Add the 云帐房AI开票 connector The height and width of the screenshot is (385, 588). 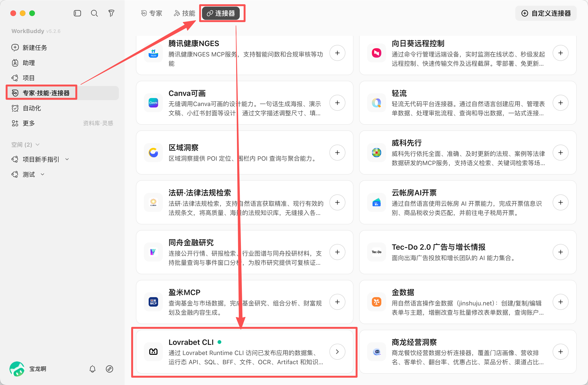[x=560, y=202]
